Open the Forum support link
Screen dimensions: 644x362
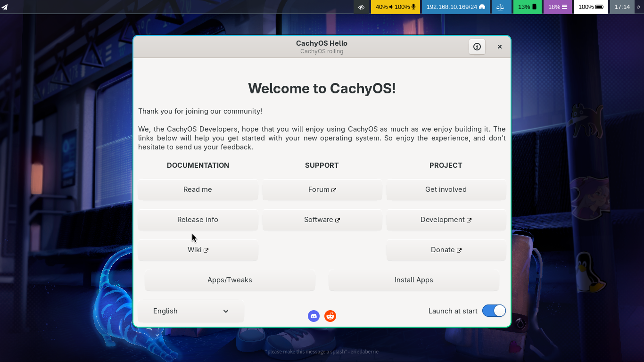[x=322, y=189]
